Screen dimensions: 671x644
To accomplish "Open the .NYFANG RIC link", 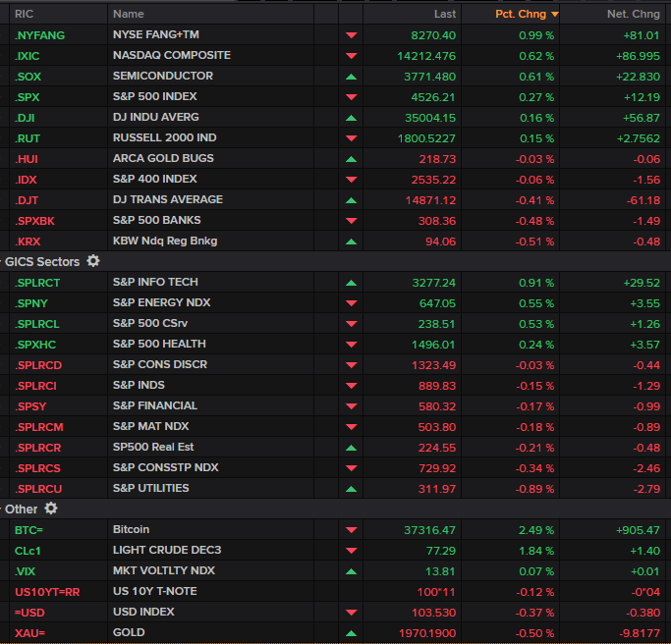I will tap(40, 35).
